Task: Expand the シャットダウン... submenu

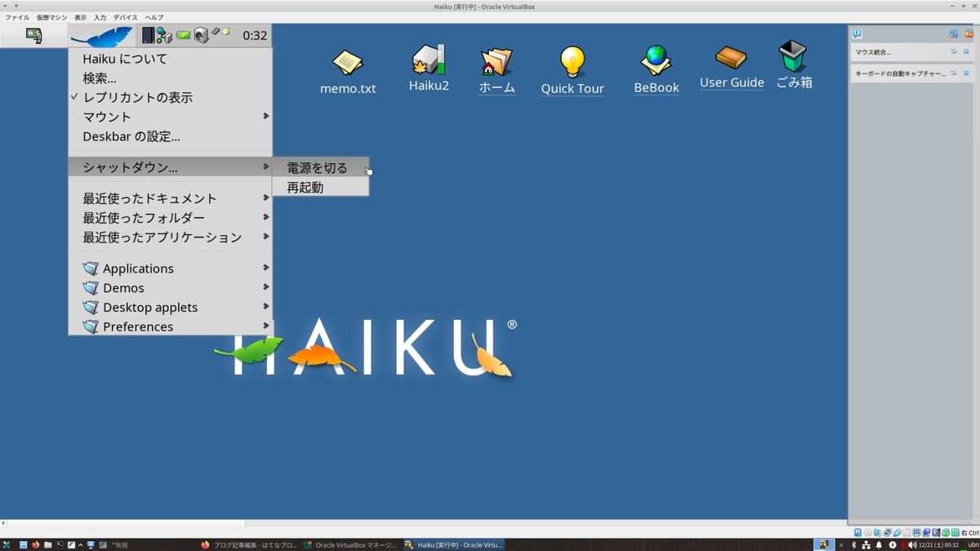Action: 170,167
